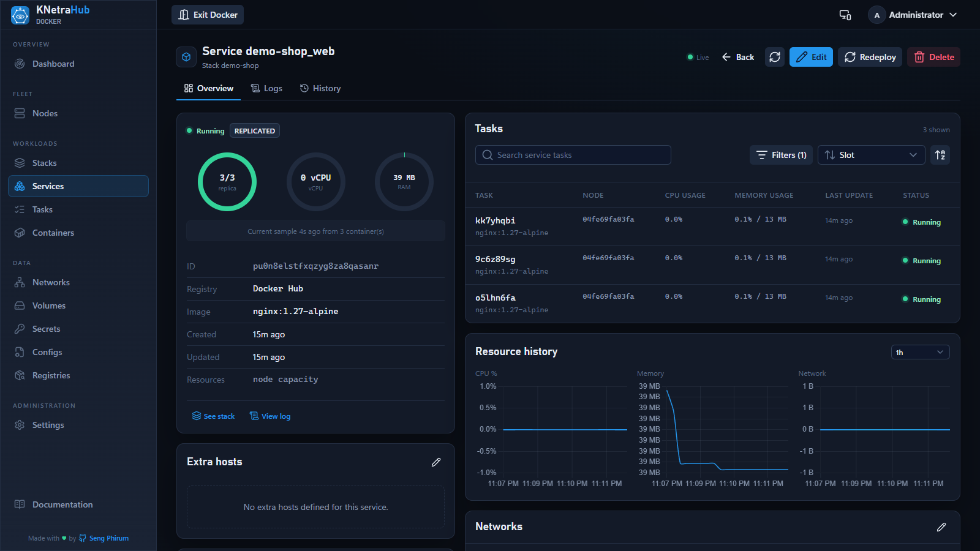Click the MEMORY USAGE column header

click(x=764, y=195)
